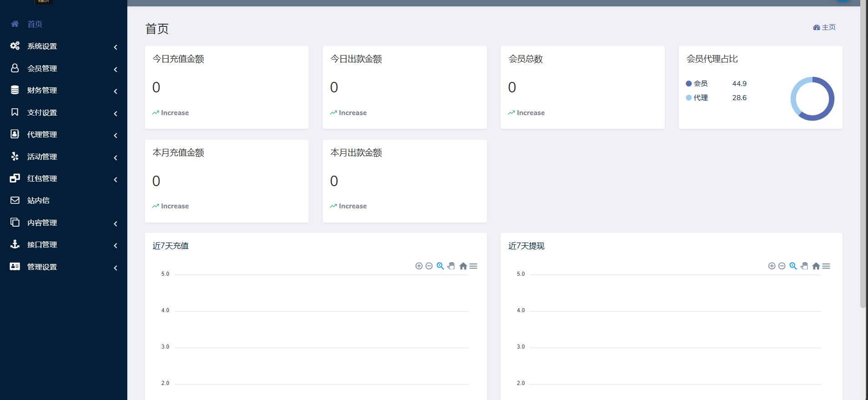Viewport: 868px width, 400px height.
Task: Expand the 内容管理 submenu arrow
Action: click(x=115, y=223)
